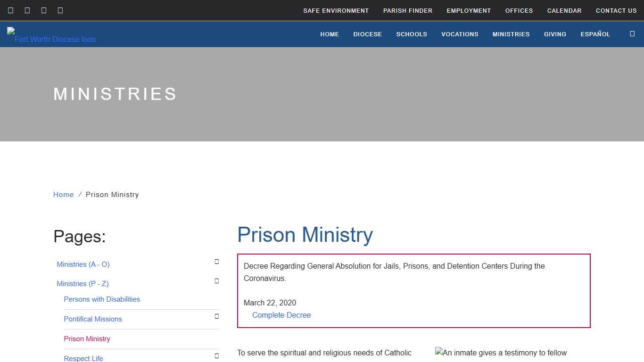Switch the site to ESPAÑOL

click(595, 34)
